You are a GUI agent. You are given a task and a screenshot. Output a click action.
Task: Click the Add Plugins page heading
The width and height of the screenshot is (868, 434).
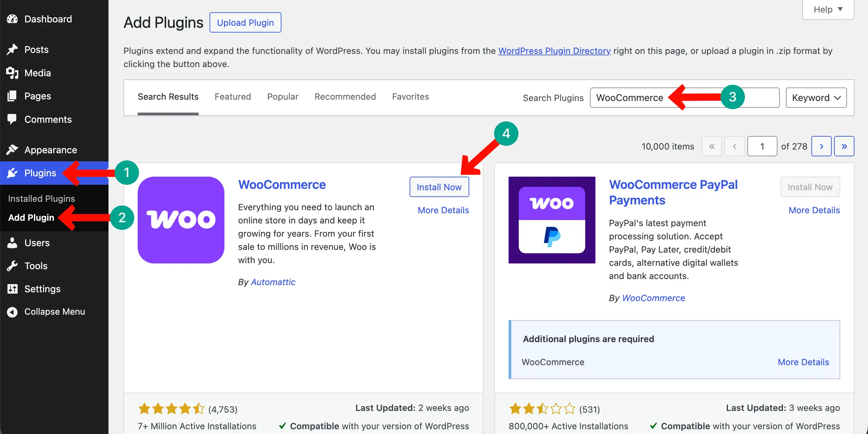pyautogui.click(x=163, y=22)
